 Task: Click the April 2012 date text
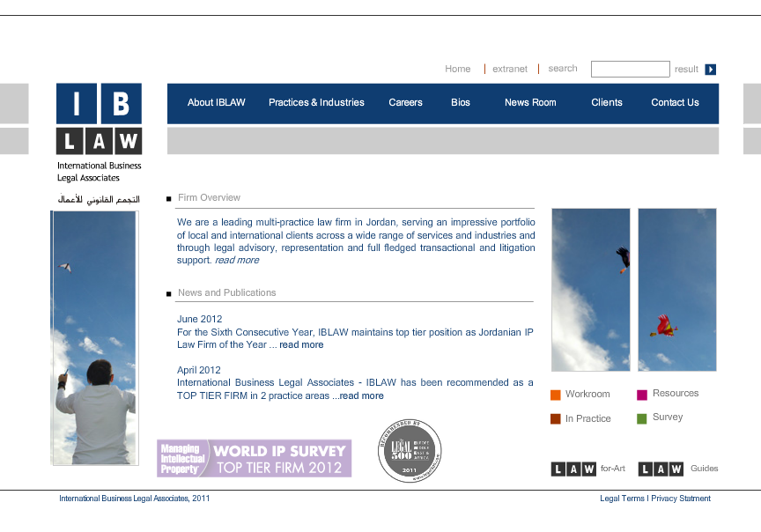pyautogui.click(x=198, y=370)
